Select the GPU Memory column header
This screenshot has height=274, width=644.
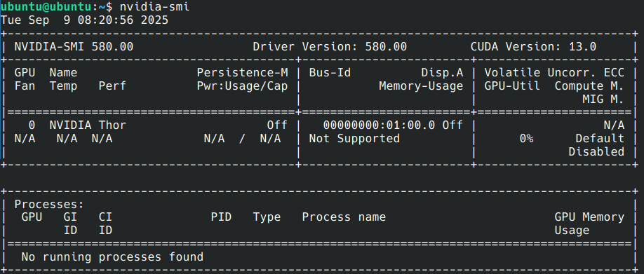point(589,217)
